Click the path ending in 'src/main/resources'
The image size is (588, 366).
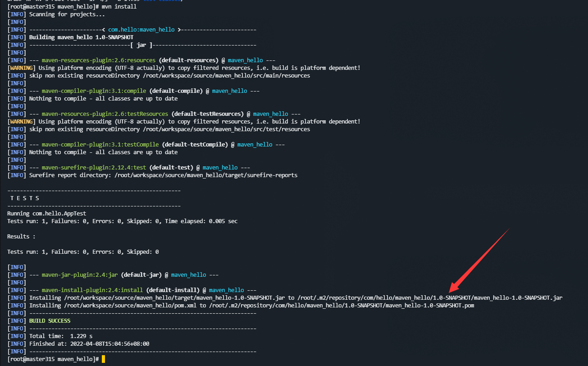(x=226, y=76)
